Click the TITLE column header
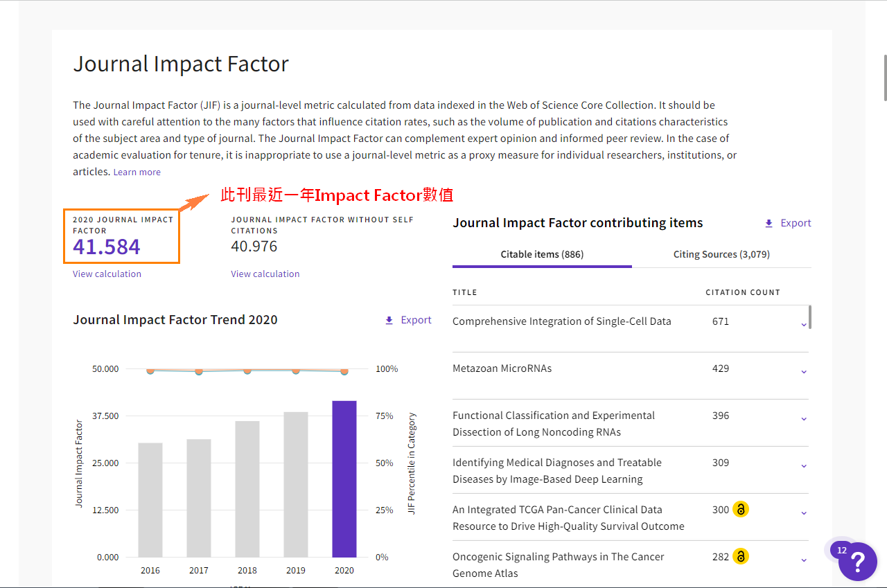This screenshot has height=588, width=887. (x=465, y=292)
